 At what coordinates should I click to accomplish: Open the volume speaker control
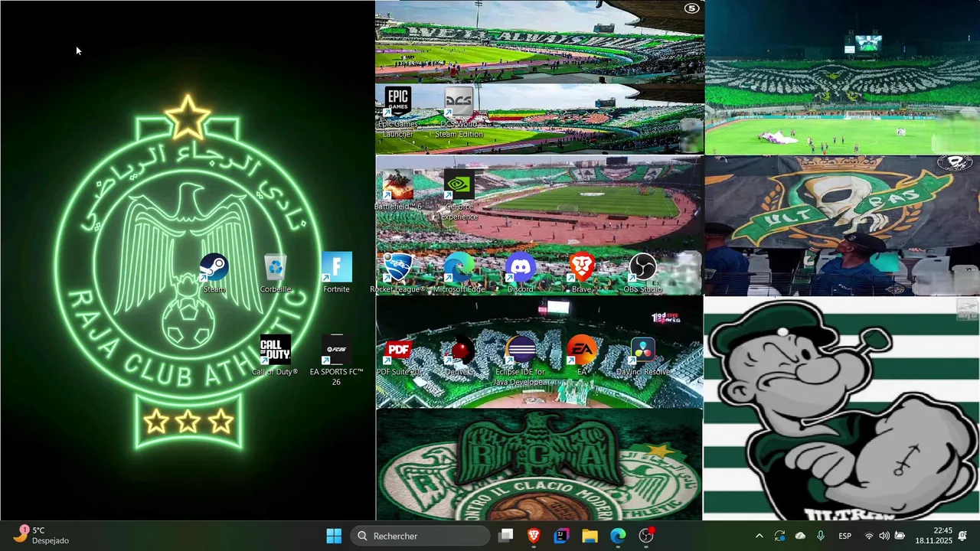click(884, 536)
